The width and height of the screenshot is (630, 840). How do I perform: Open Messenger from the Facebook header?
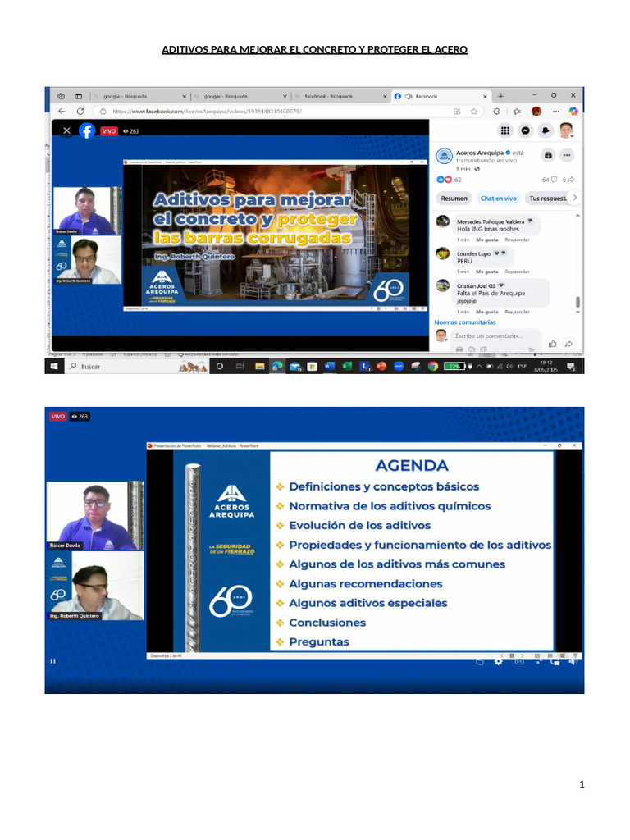[526, 130]
